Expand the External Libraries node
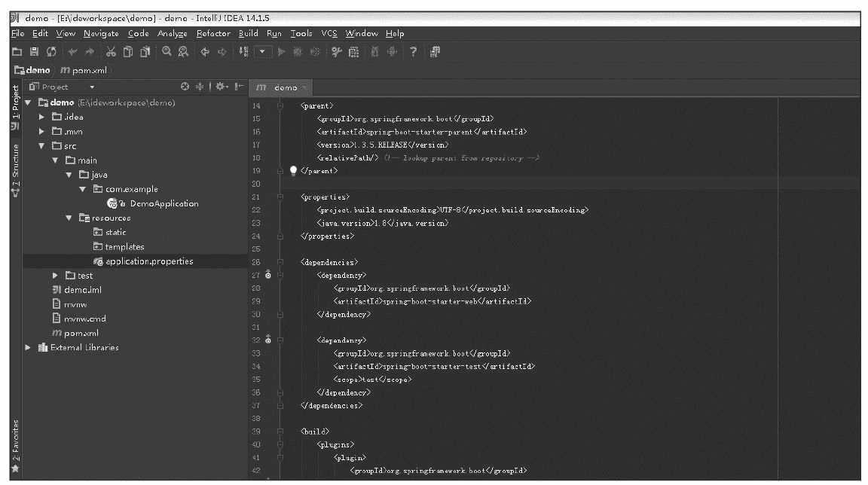Image resolution: width=868 pixels, height=485 pixels. pos(29,347)
